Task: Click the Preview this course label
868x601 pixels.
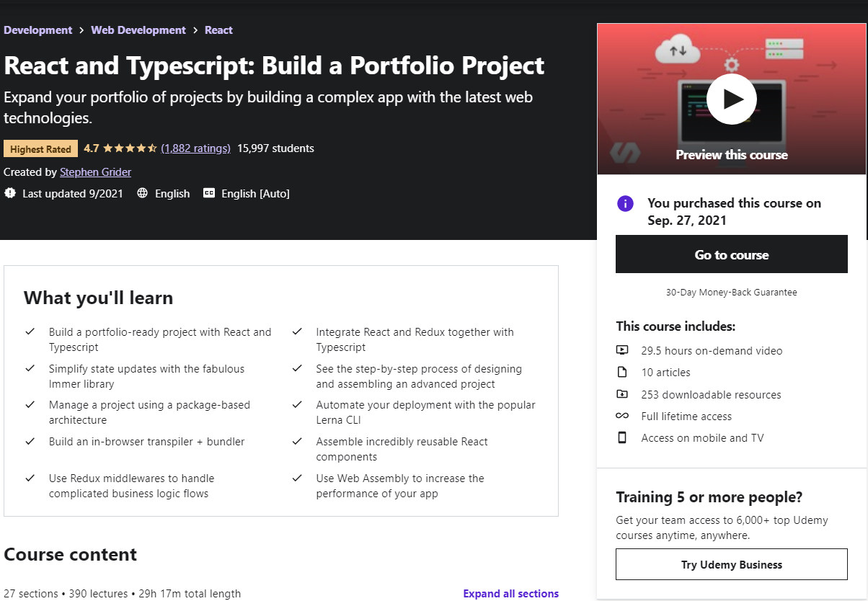Action: (x=732, y=155)
